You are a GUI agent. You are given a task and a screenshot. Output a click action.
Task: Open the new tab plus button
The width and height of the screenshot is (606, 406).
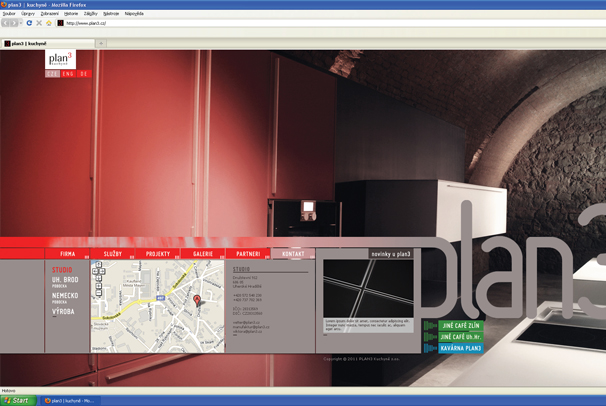tap(102, 44)
